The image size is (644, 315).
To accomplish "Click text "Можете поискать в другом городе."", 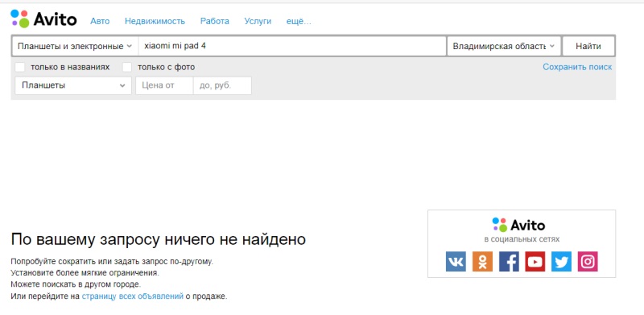I will click(76, 284).
